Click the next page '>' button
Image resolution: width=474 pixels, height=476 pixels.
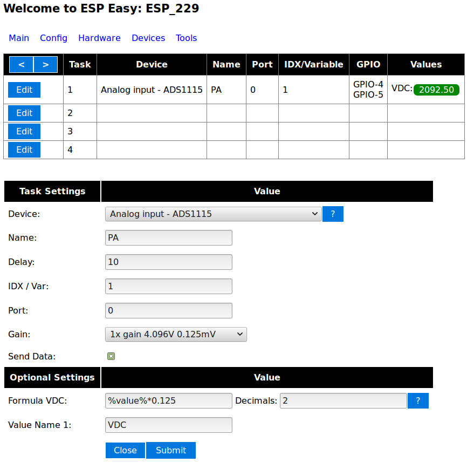(x=46, y=65)
